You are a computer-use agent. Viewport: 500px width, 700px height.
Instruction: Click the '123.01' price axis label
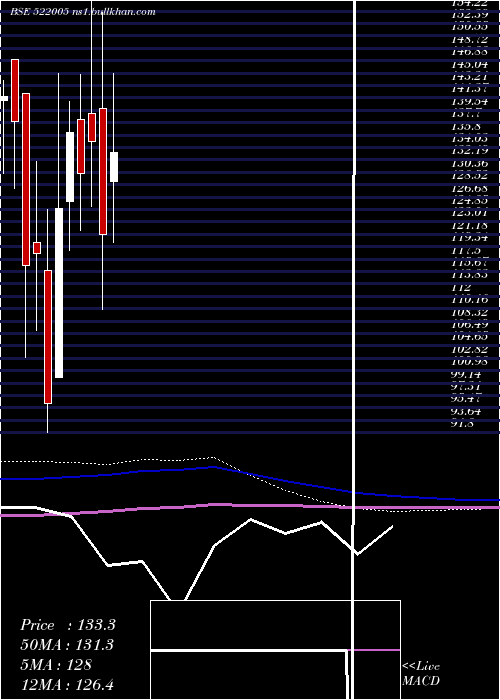click(x=469, y=213)
